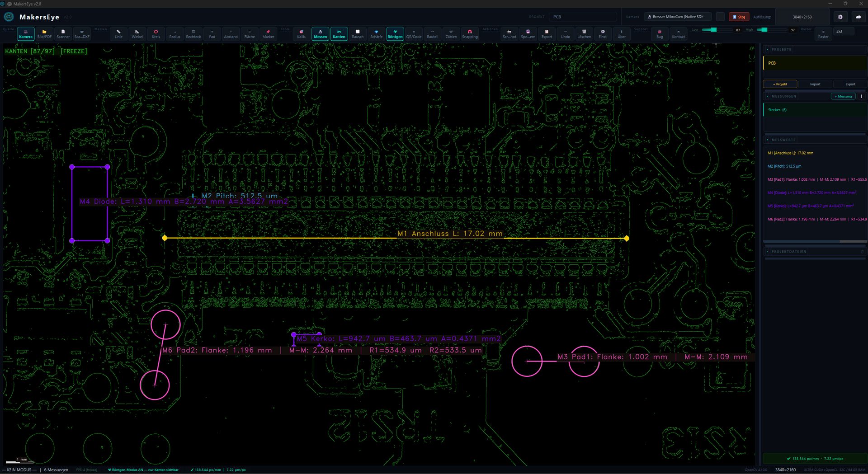Disable the Röntgen mode toggle
The image size is (868, 474).
(x=395, y=34)
